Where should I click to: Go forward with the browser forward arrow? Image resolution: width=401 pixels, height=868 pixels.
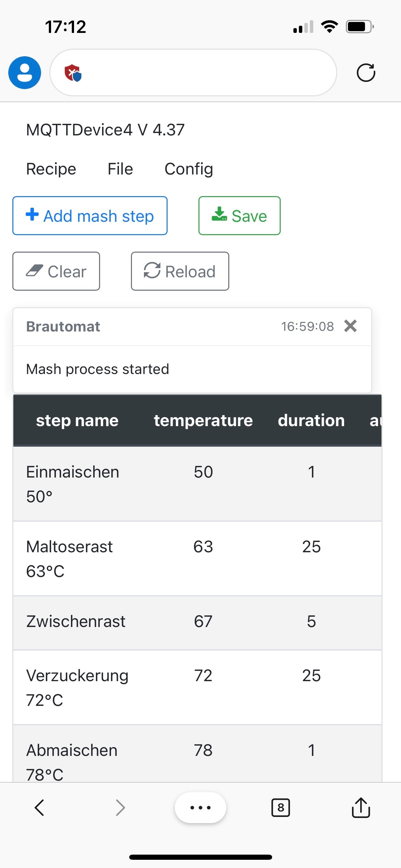click(120, 807)
